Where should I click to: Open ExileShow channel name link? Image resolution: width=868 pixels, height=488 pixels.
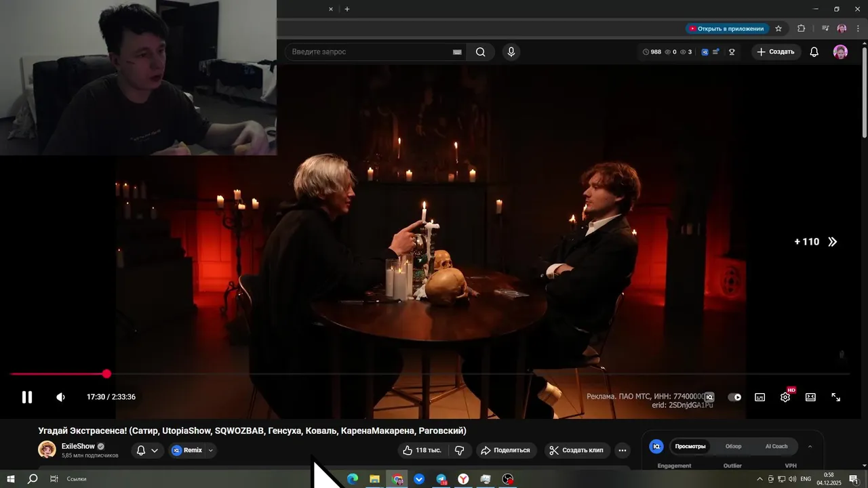pos(78,446)
